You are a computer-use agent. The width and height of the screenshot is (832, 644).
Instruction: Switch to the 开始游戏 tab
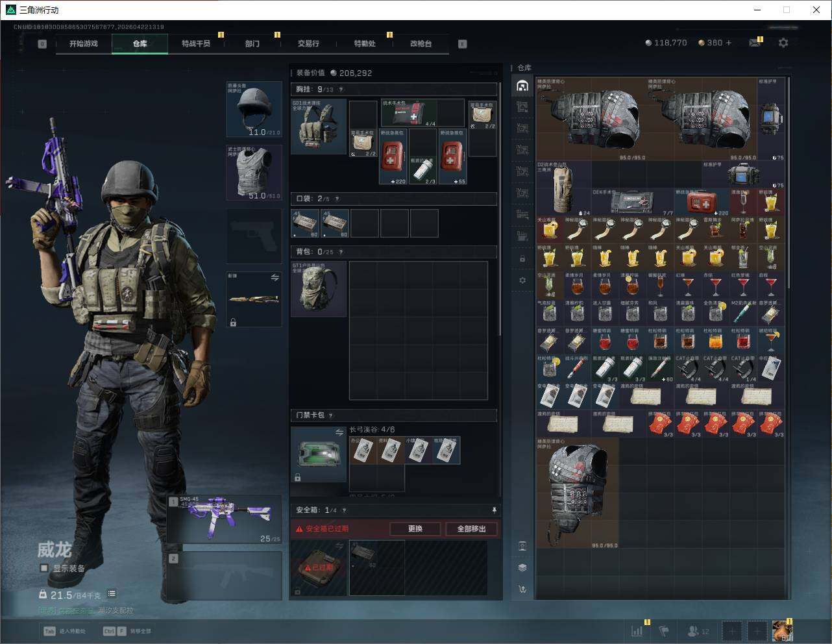[x=84, y=43]
